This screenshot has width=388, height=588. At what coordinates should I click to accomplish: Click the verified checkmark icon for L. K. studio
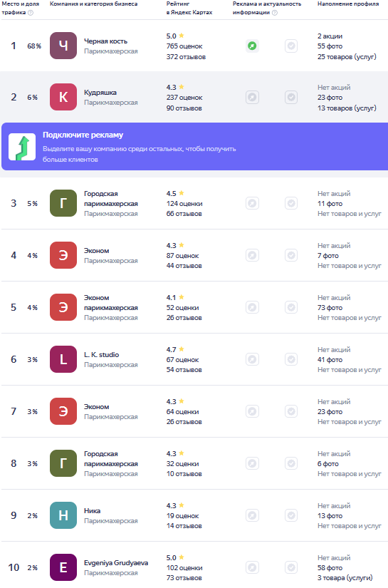tap(291, 360)
